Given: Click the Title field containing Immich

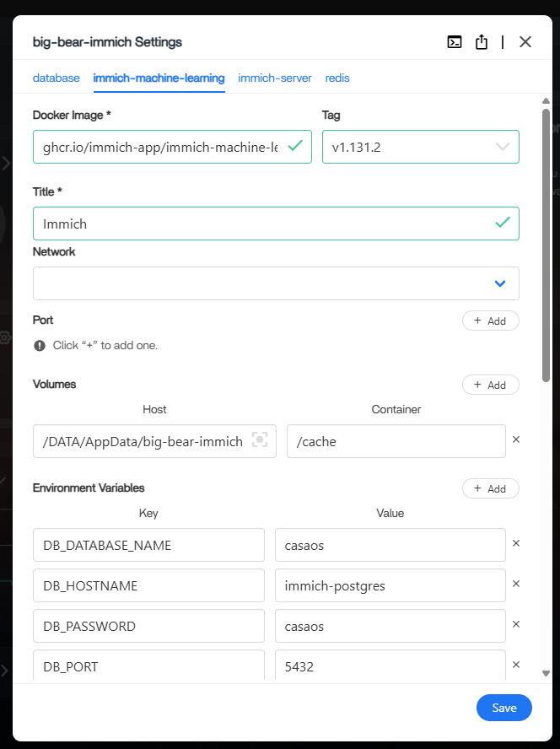Looking at the screenshot, I should (276, 224).
